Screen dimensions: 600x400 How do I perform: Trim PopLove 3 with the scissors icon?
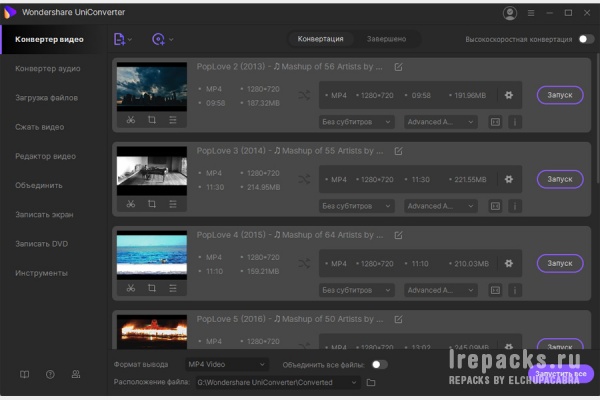point(131,204)
